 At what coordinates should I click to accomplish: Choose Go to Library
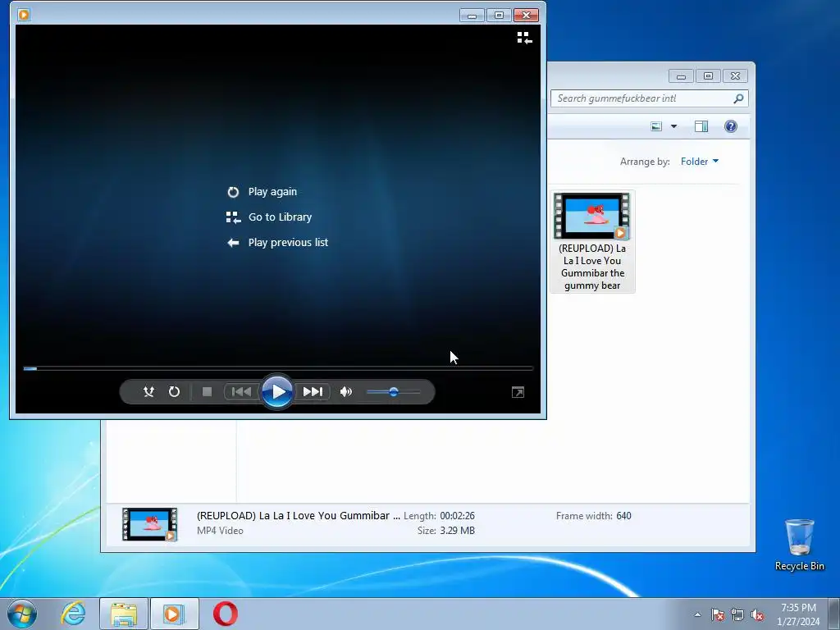(x=280, y=217)
